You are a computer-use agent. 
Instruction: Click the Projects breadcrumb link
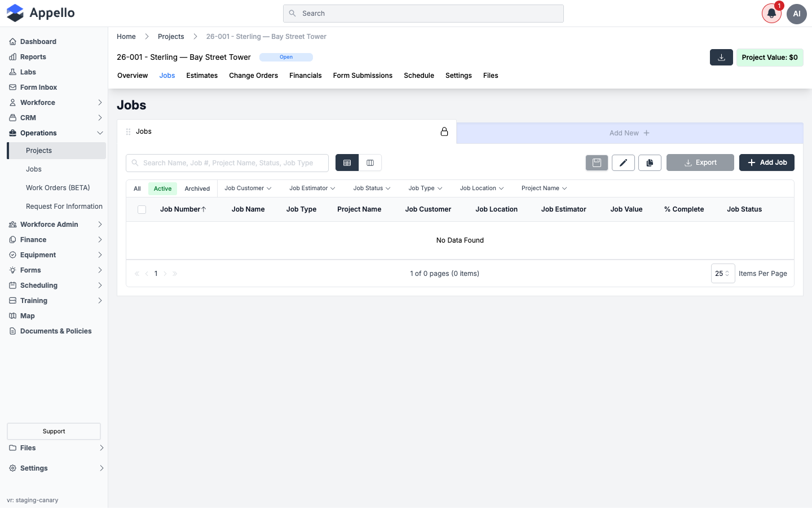tap(171, 37)
